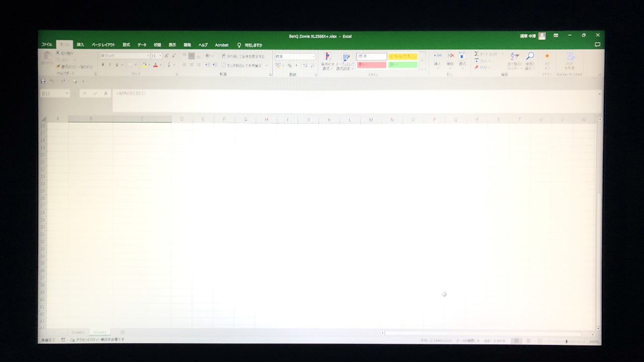Toggle the middle vertical align button

click(x=191, y=56)
